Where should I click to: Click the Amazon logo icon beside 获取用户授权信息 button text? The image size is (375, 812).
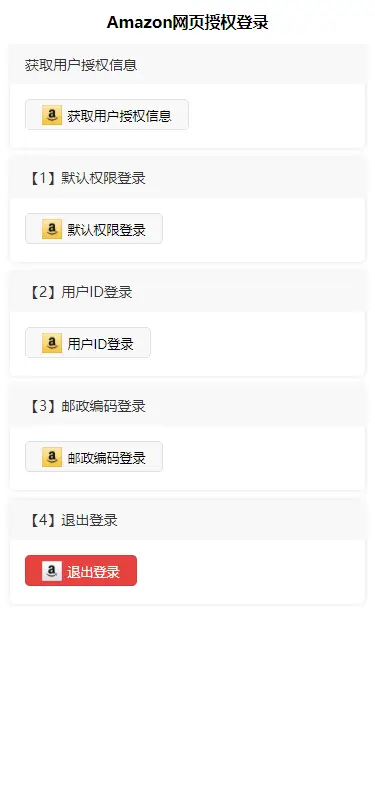click(x=52, y=115)
